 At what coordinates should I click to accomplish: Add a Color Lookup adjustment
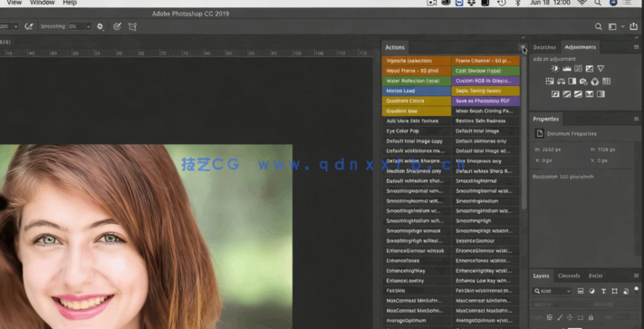click(606, 82)
